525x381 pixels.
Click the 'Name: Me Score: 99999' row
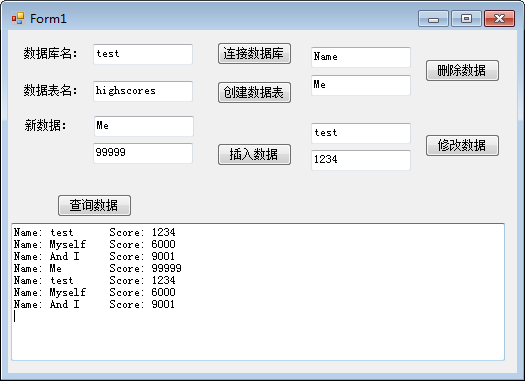coord(97,269)
